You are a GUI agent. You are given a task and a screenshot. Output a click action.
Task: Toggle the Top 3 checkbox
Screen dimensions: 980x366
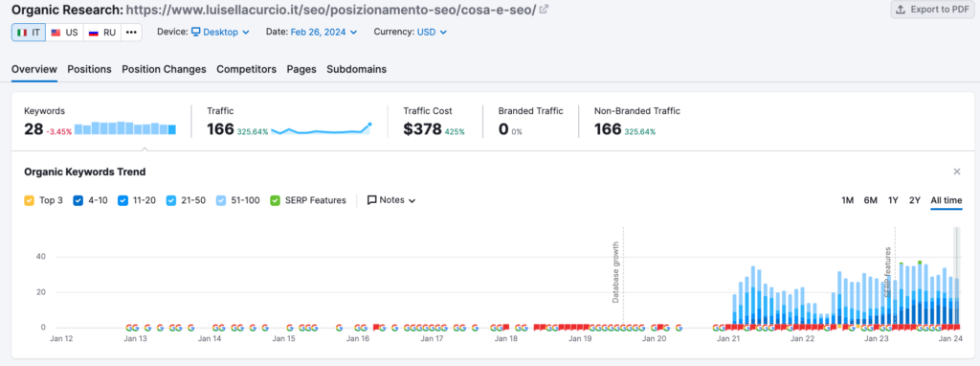click(x=29, y=201)
